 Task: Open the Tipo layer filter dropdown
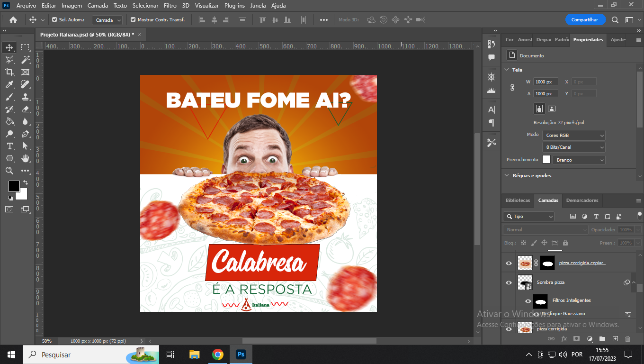[528, 216]
